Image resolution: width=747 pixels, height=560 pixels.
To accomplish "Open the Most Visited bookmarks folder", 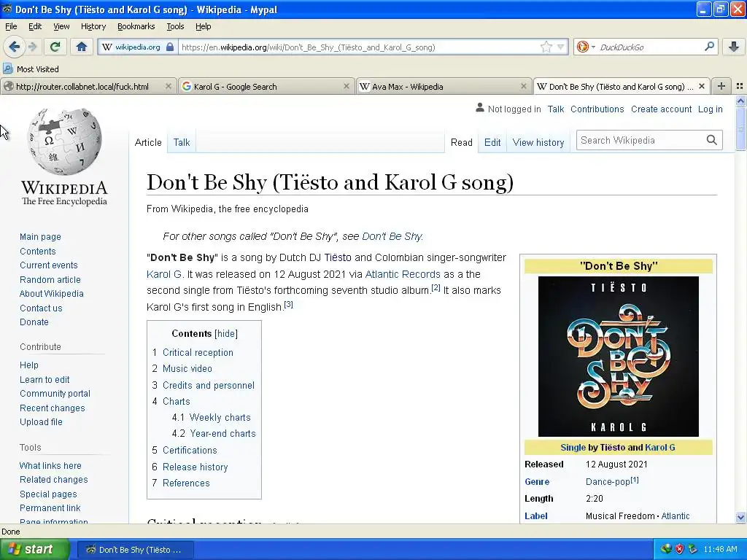I will point(31,69).
